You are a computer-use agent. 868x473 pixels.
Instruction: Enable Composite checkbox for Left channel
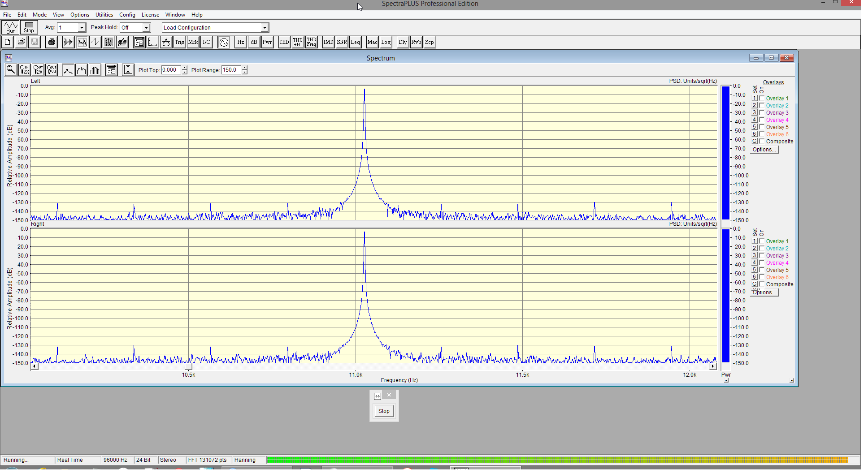[762, 142]
